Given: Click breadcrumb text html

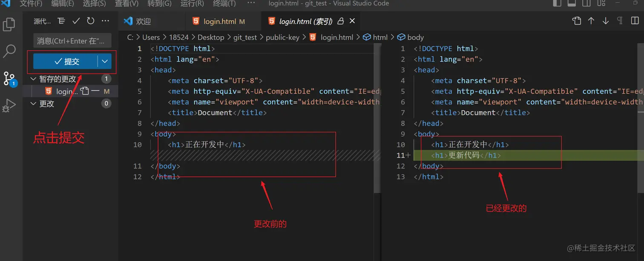Looking at the screenshot, I should click(x=380, y=37).
